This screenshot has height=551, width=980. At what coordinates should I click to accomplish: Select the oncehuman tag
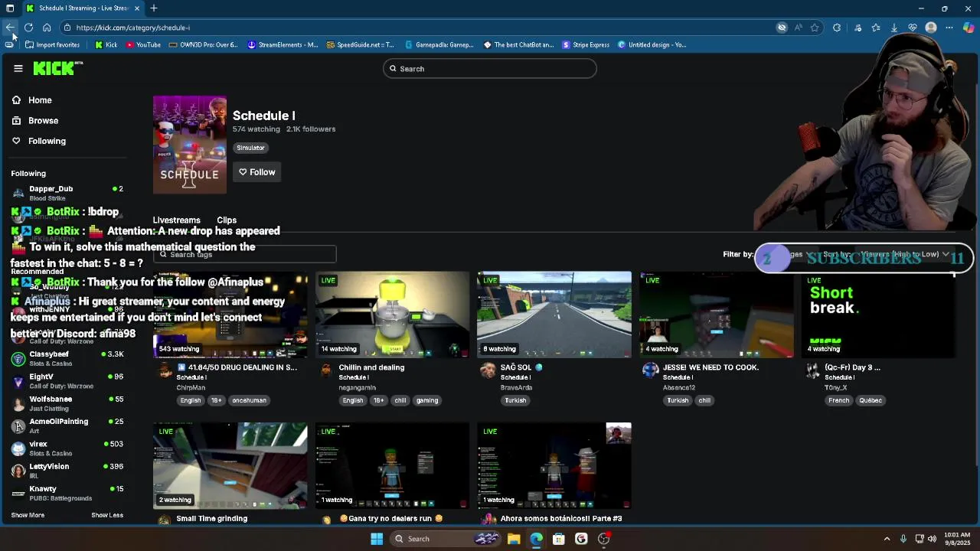coord(249,400)
